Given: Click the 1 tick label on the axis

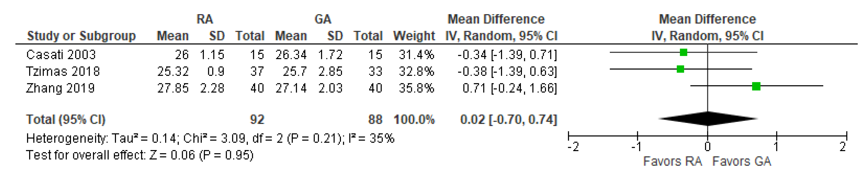Looking at the screenshot, I should [776, 147].
